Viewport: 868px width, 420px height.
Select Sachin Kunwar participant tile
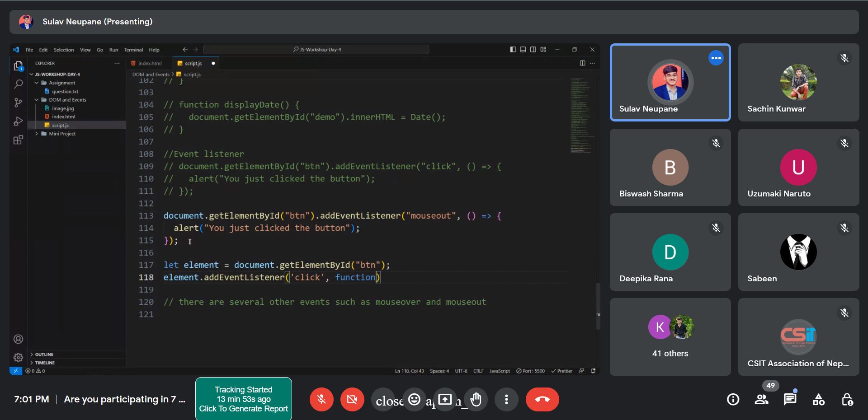798,82
